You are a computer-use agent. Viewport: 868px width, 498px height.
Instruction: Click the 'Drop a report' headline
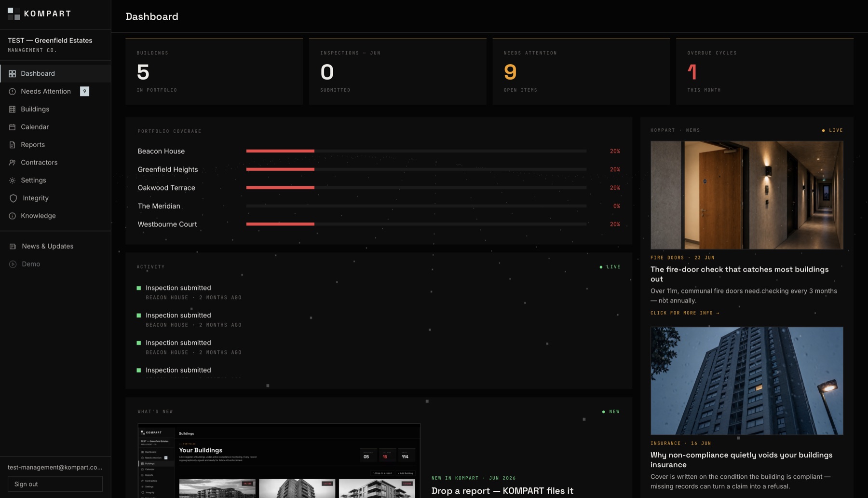(x=502, y=491)
